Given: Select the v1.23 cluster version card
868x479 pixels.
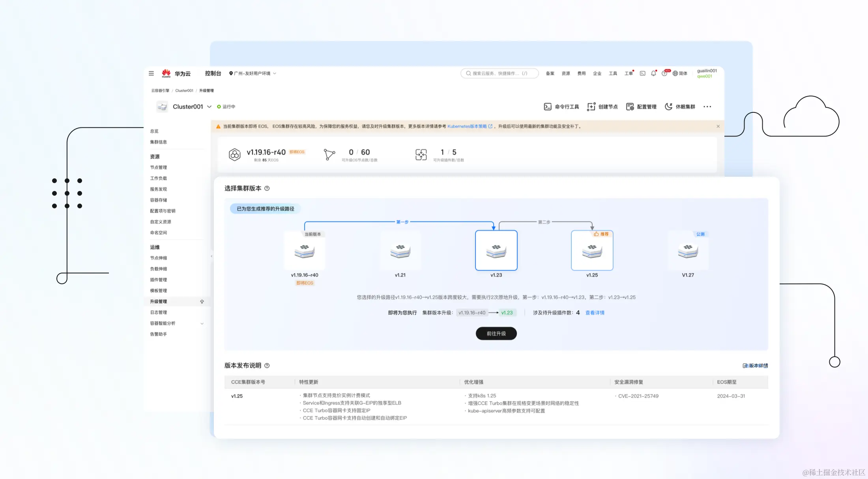Looking at the screenshot, I should click(x=496, y=251).
